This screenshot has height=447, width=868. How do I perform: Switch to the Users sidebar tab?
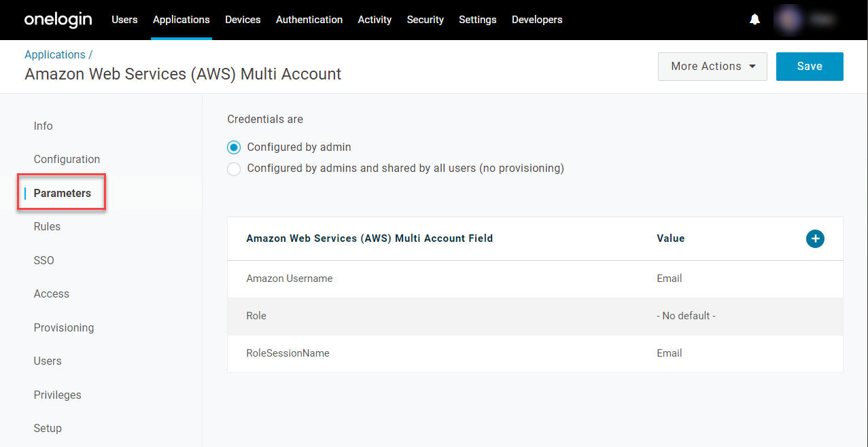pos(48,361)
